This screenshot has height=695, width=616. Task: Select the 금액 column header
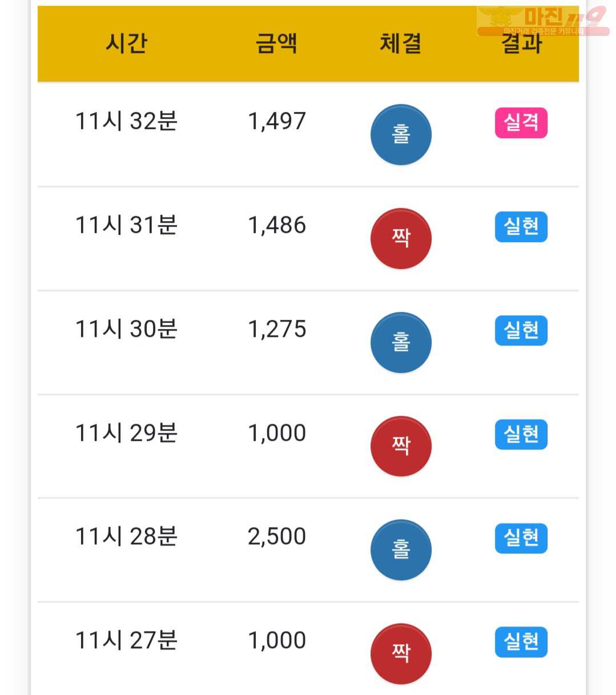[x=276, y=43]
